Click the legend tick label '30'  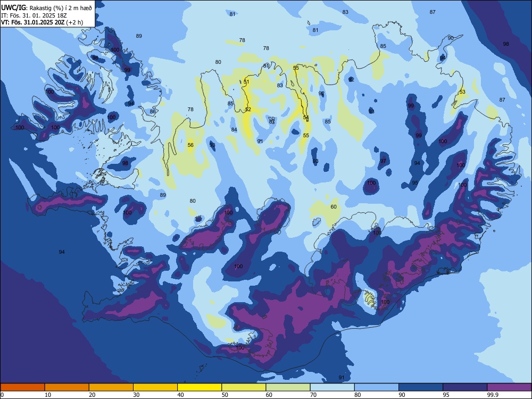point(136,395)
